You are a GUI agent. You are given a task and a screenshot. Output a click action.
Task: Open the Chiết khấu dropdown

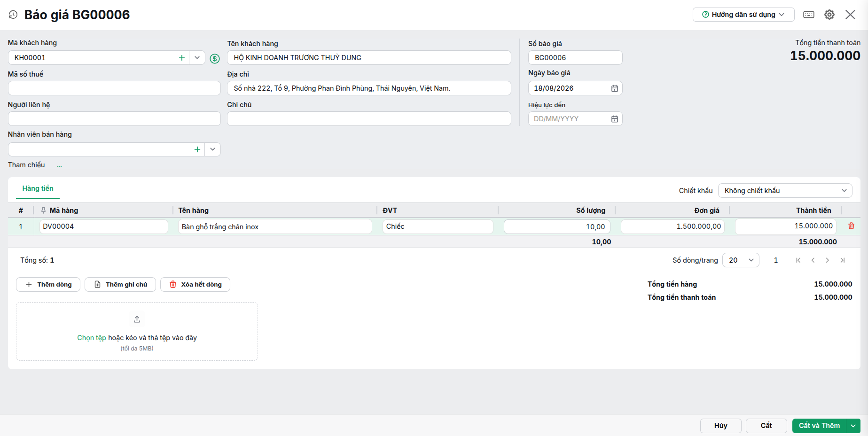point(785,191)
